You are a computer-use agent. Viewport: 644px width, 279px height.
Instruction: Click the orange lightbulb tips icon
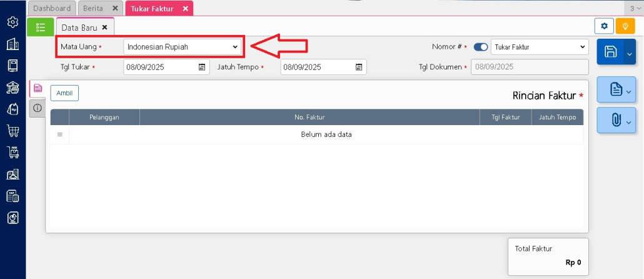point(624,26)
